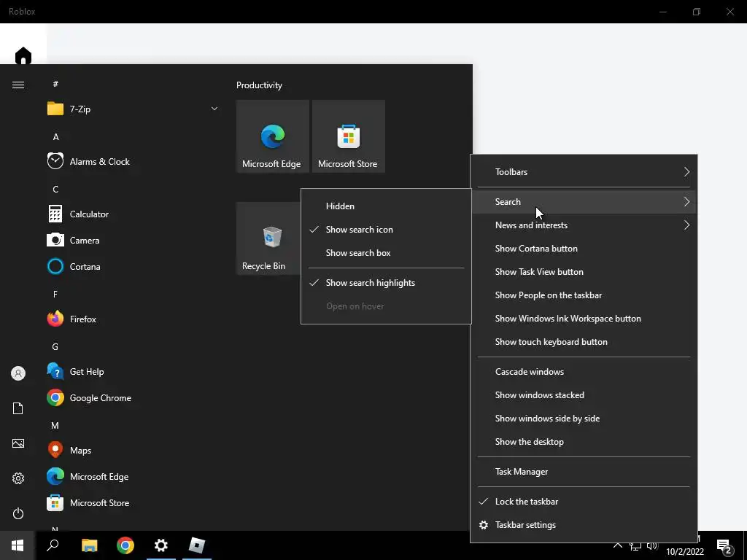Viewport: 747px width, 560px height.
Task: Click the Roblox home icon
Action: [x=23, y=55]
